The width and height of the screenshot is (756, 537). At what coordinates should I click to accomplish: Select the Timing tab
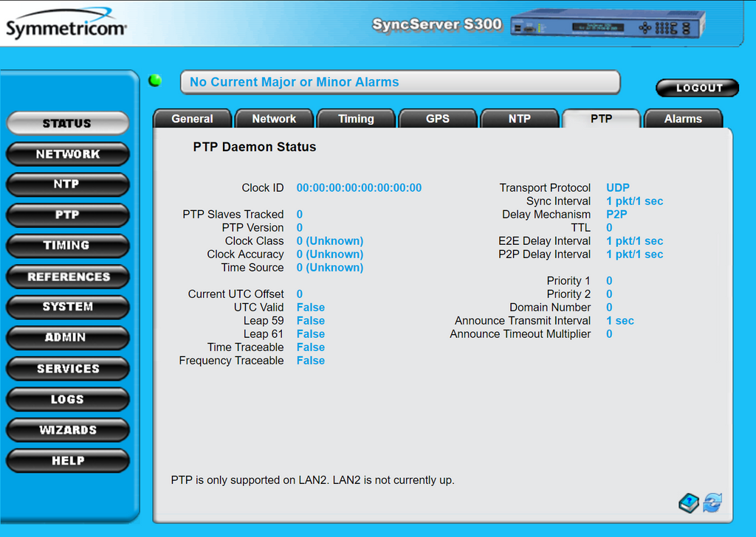[x=356, y=119]
